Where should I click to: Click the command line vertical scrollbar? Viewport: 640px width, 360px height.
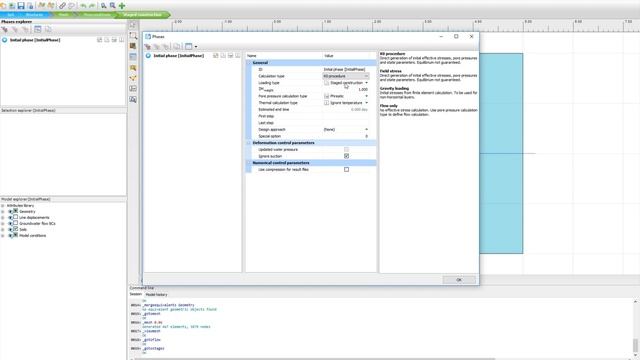pyautogui.click(x=636, y=327)
